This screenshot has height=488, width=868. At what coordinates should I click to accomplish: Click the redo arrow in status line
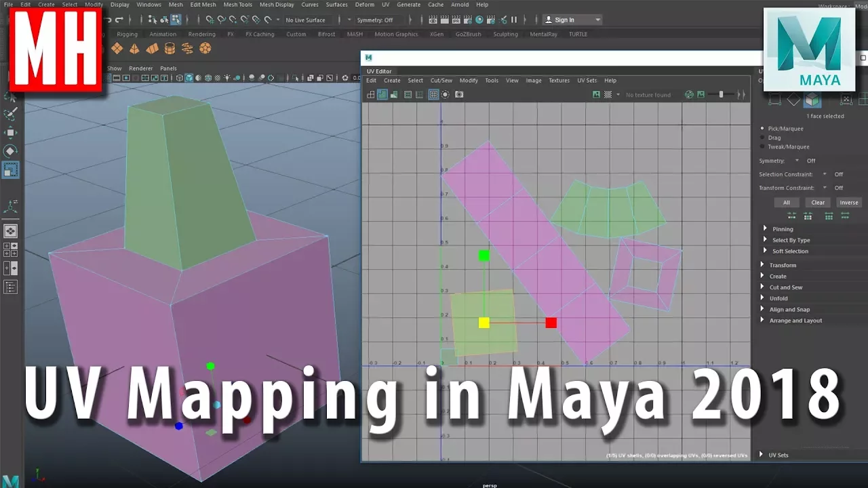(x=120, y=20)
